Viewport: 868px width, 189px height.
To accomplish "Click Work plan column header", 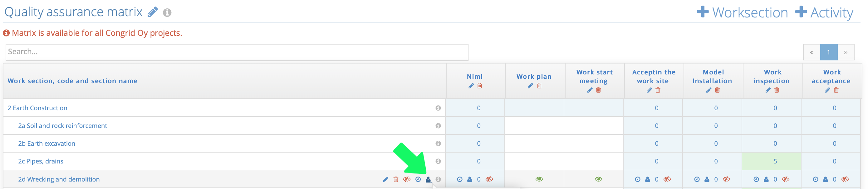I will 534,77.
